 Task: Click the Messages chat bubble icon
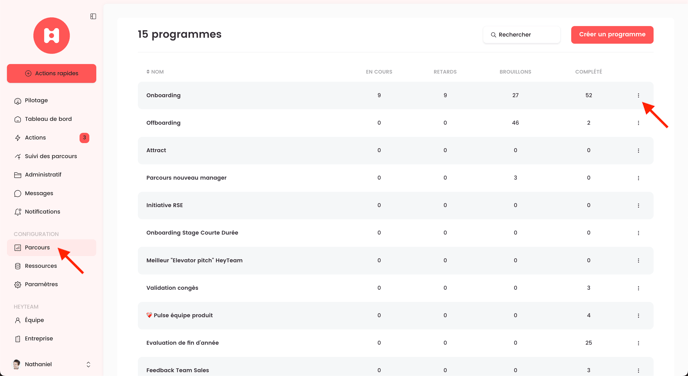click(18, 193)
